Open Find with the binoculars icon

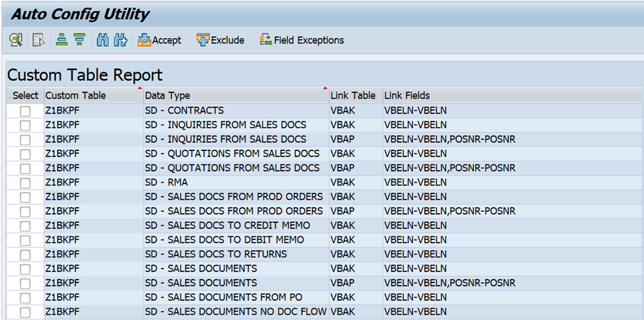[102, 40]
